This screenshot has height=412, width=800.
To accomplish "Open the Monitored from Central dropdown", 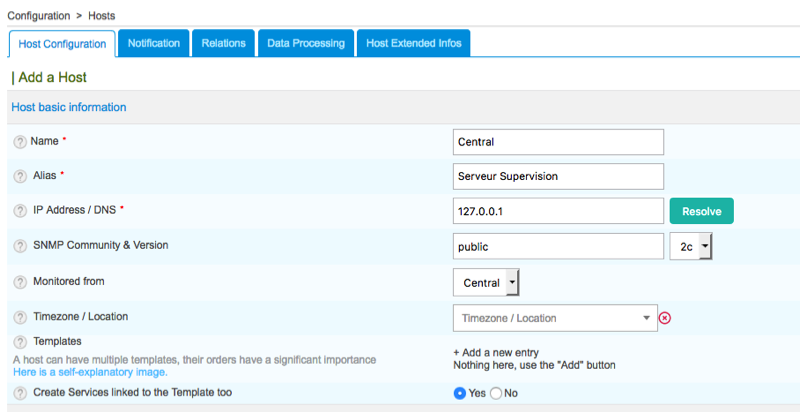I will (486, 283).
